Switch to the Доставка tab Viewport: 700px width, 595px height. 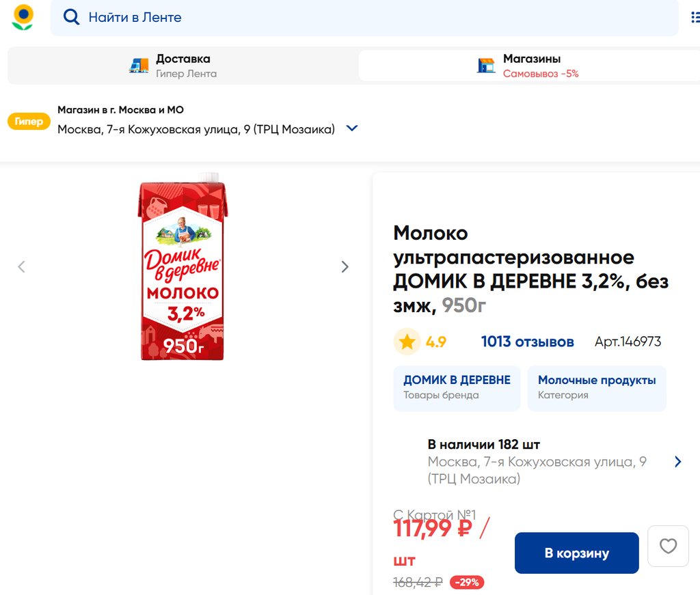pyautogui.click(x=183, y=66)
